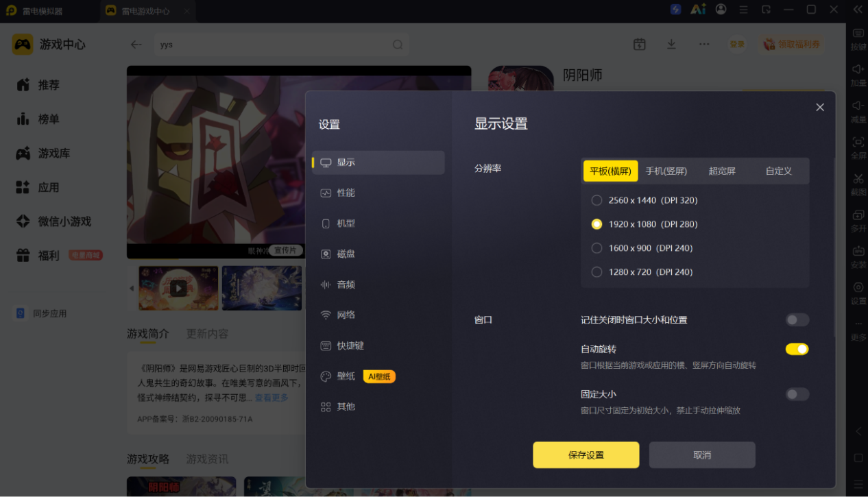Viewport: 868px width, 497px height.
Task: Play the video thumbnail below the banner
Action: [x=178, y=288]
